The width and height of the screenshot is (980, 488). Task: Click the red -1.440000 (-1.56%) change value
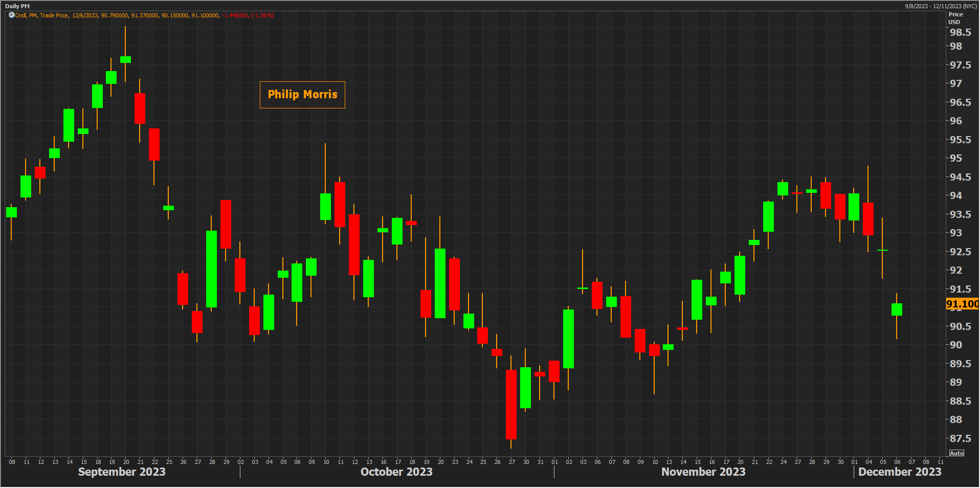pyautogui.click(x=248, y=15)
